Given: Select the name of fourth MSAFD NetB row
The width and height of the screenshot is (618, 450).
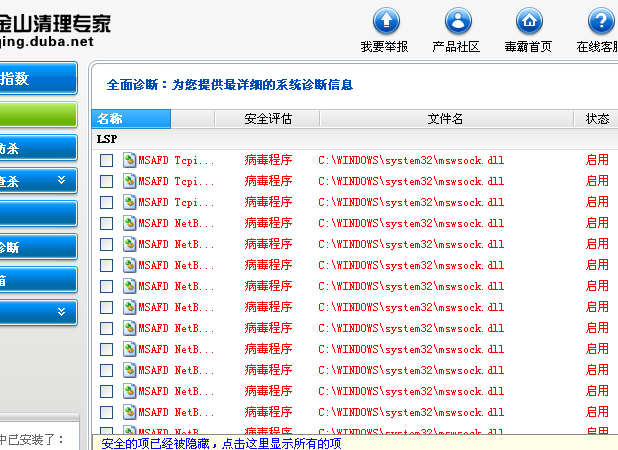Looking at the screenshot, I should tap(176, 286).
